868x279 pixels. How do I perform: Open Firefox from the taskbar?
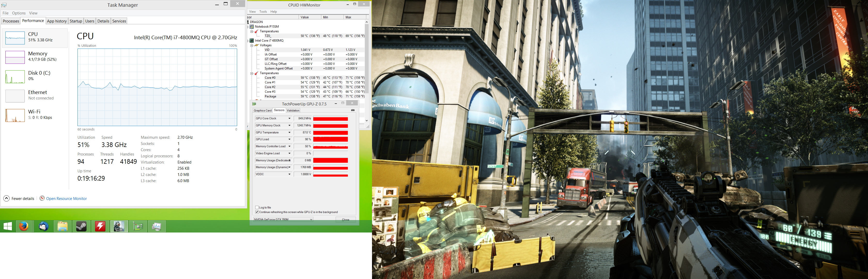[x=24, y=227]
